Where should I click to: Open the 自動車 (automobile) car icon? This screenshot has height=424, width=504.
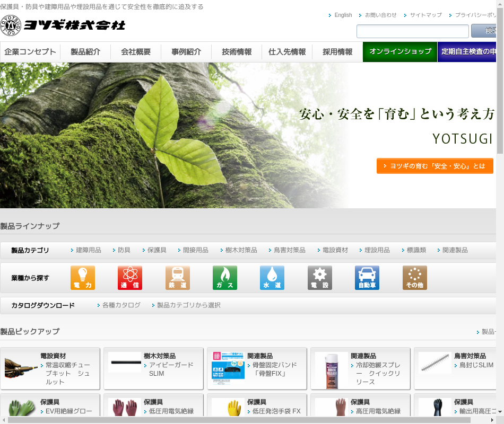[x=367, y=278]
